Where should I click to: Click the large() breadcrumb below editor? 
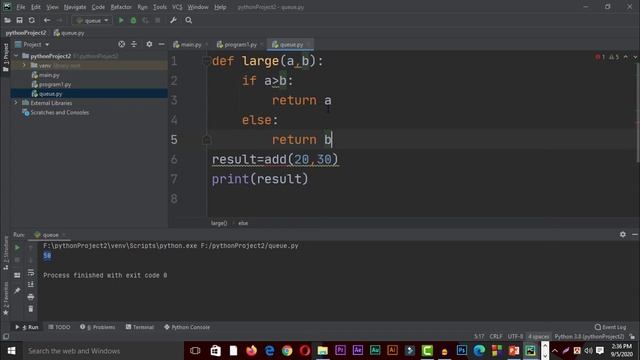coord(219,223)
